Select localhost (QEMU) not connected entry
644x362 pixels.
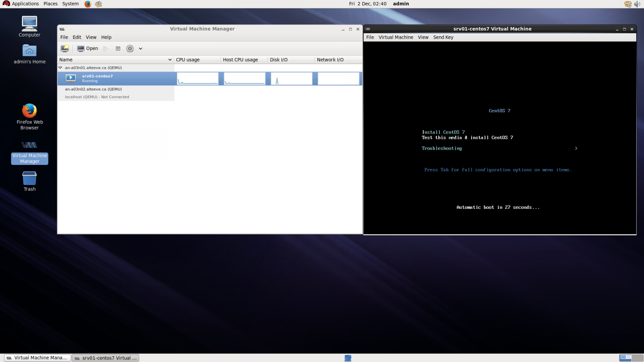pos(97,97)
